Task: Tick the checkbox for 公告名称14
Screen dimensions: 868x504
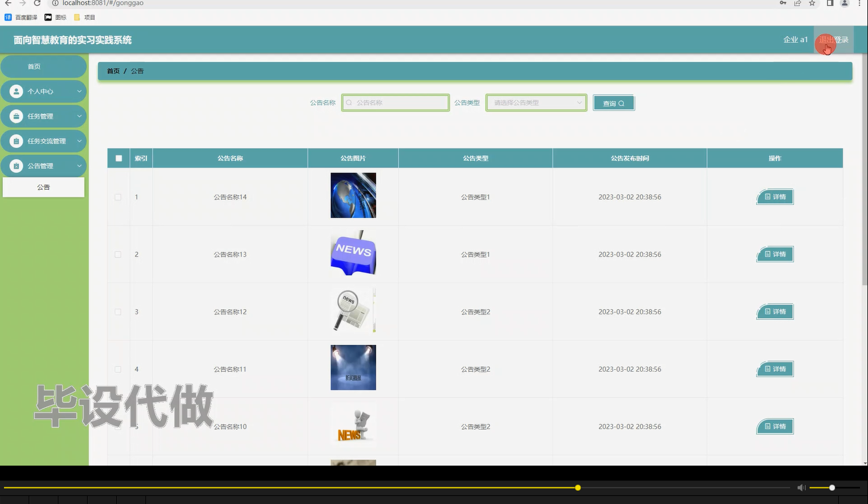Action: point(118,197)
